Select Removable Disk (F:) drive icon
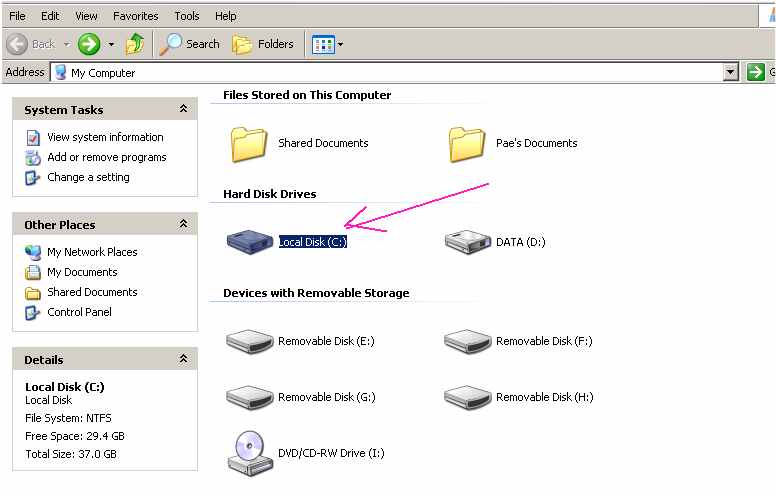Screen dimensions: 776x496 (x=468, y=342)
